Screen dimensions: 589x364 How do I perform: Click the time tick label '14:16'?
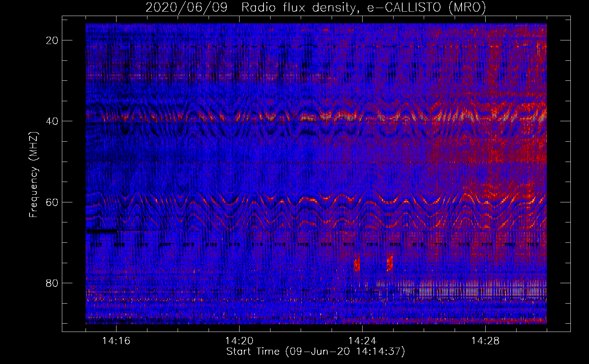116,341
